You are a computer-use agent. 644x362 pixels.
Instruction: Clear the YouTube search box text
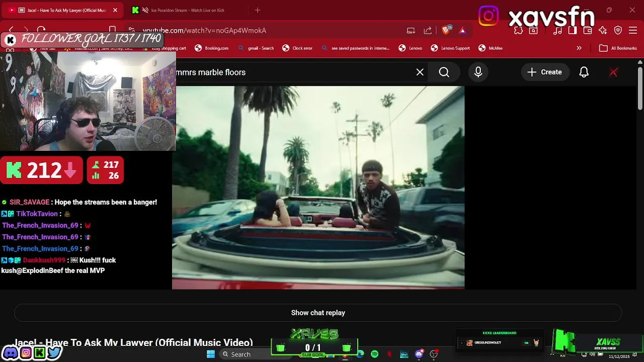420,72
